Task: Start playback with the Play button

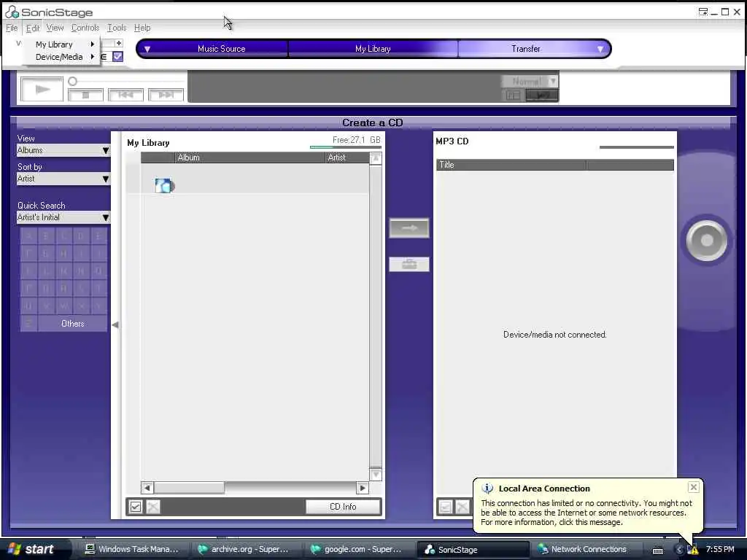Action: pos(42,89)
